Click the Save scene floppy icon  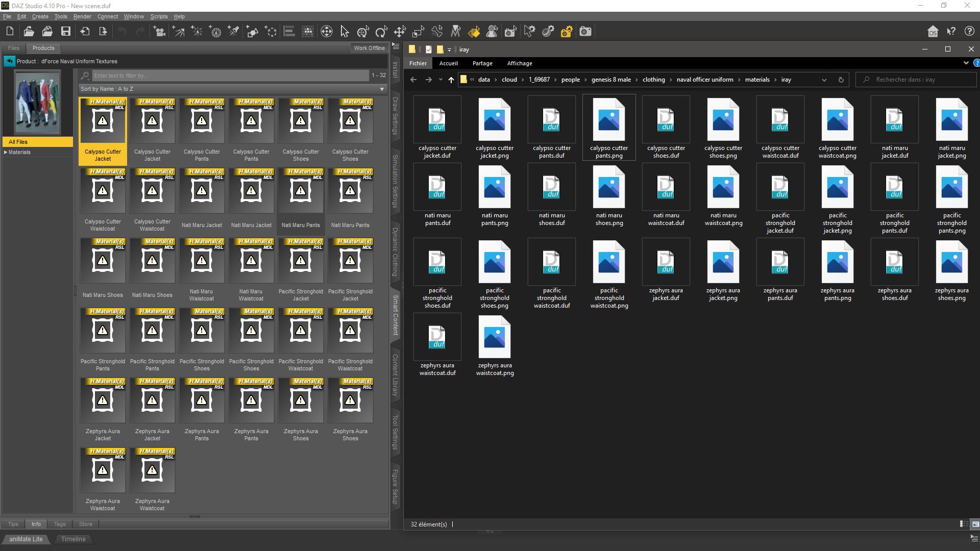coord(66,32)
